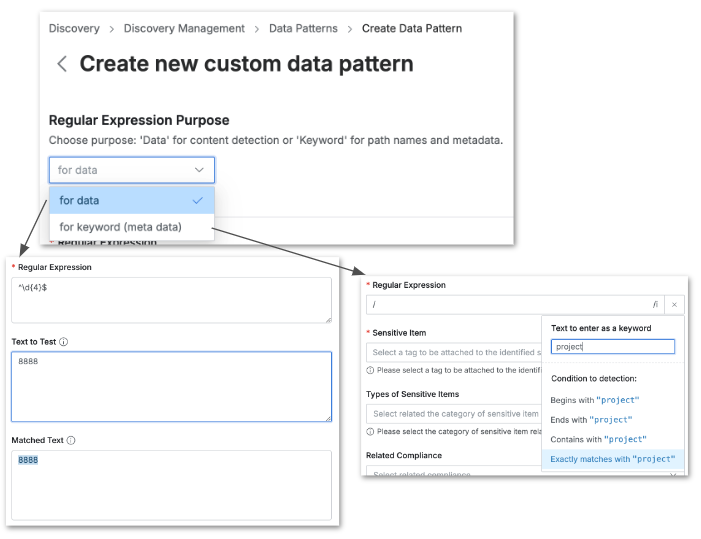The width and height of the screenshot is (701, 539).
Task: Click the info icon next to Text to Test
Action: click(x=64, y=341)
